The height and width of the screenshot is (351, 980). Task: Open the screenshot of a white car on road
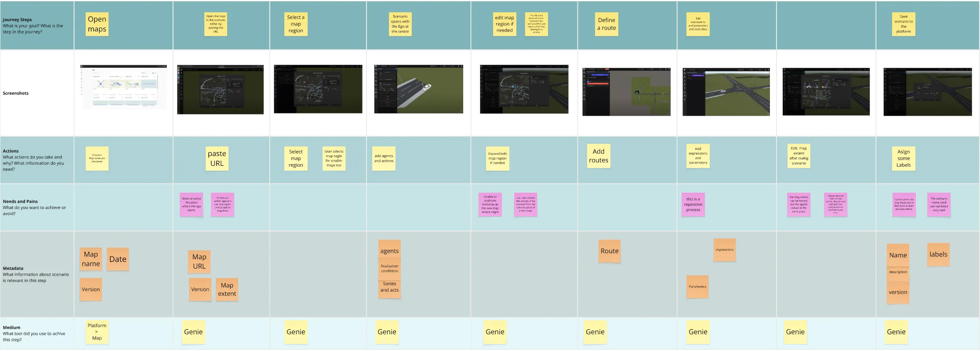(x=418, y=89)
